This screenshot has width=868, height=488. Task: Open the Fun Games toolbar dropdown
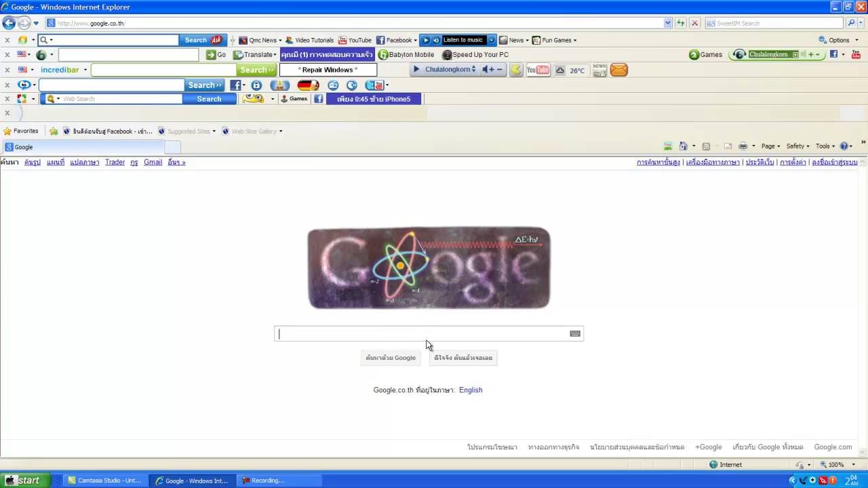(554, 40)
